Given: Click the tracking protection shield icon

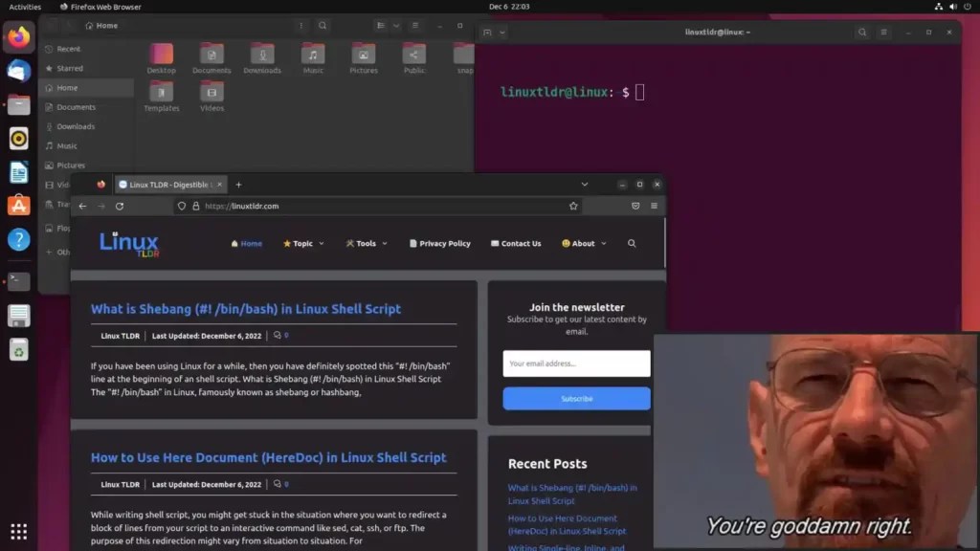Looking at the screenshot, I should 182,207.
